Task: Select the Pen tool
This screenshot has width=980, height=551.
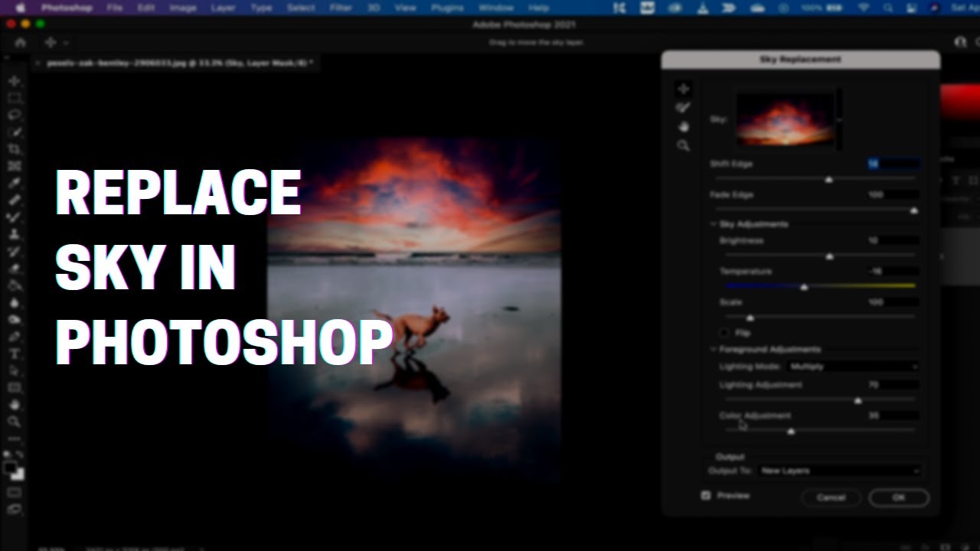Action: tap(15, 336)
